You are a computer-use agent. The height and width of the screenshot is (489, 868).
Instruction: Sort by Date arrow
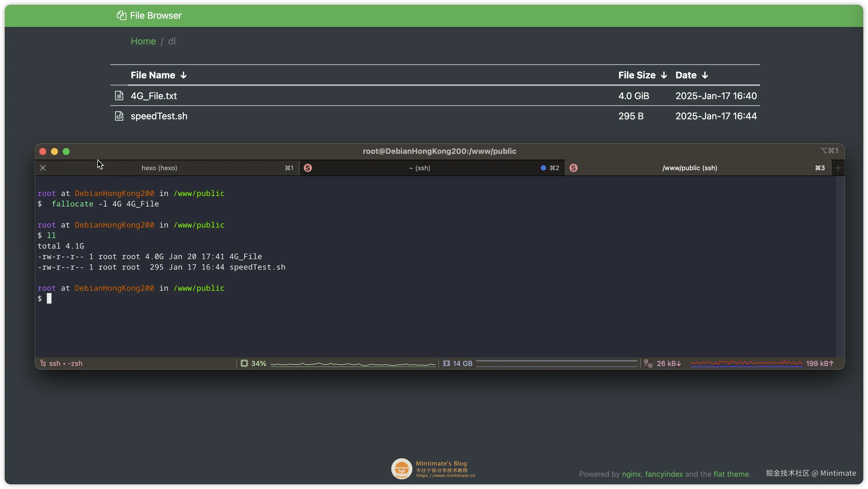coord(705,75)
